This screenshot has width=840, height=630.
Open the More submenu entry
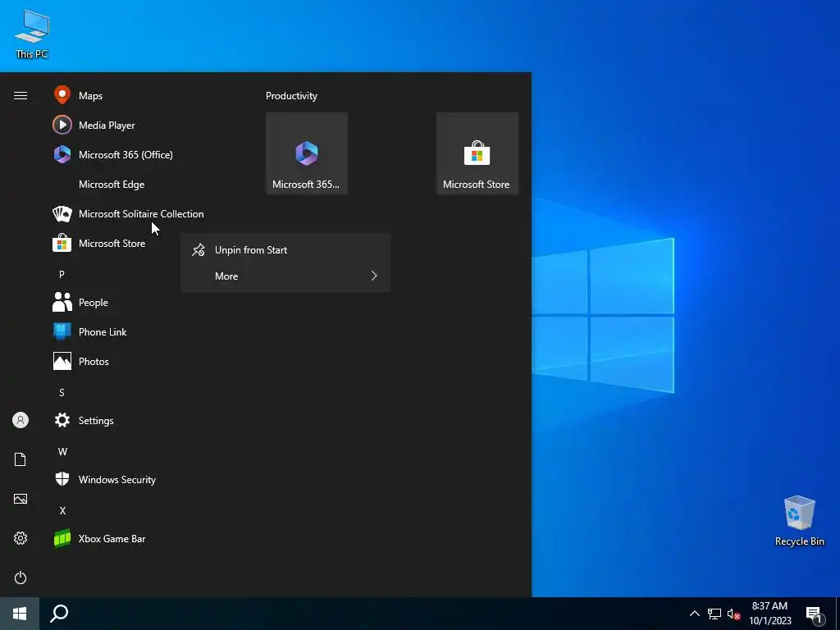[285, 276]
